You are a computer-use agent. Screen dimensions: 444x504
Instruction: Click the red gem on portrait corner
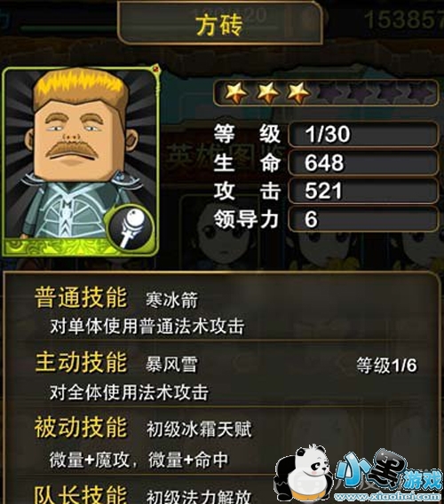[156, 68]
